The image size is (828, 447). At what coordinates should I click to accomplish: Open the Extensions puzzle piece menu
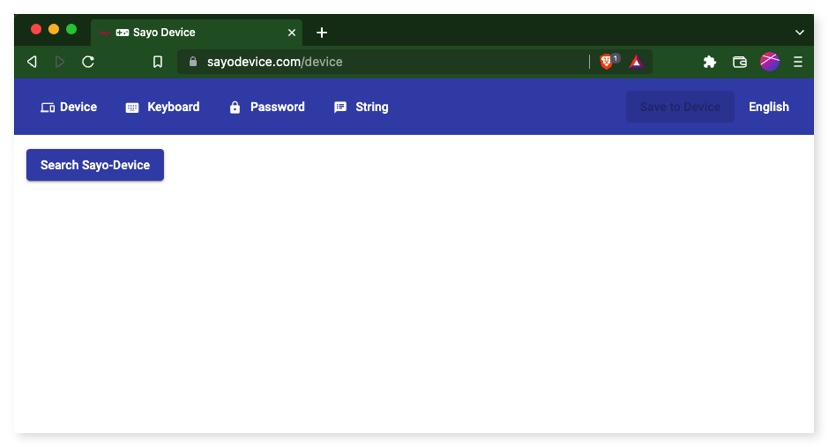pyautogui.click(x=710, y=62)
